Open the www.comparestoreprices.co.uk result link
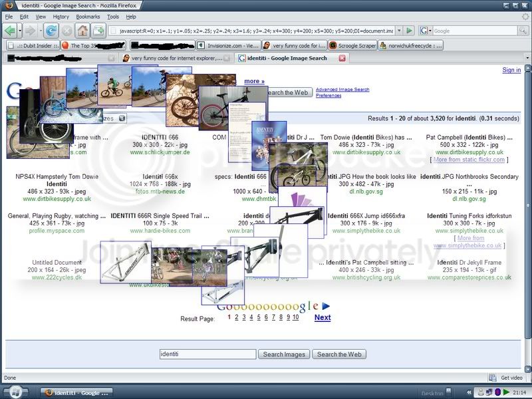 tap(469, 277)
